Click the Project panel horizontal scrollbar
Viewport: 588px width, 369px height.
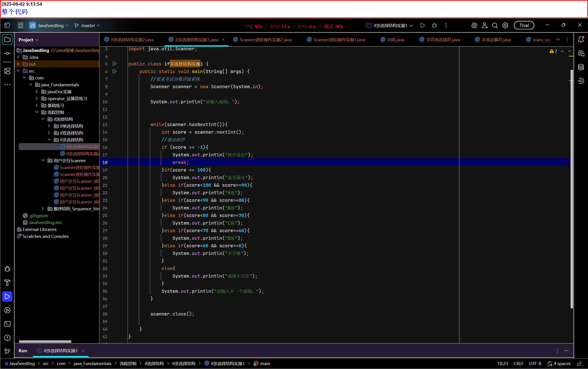click(x=45, y=341)
